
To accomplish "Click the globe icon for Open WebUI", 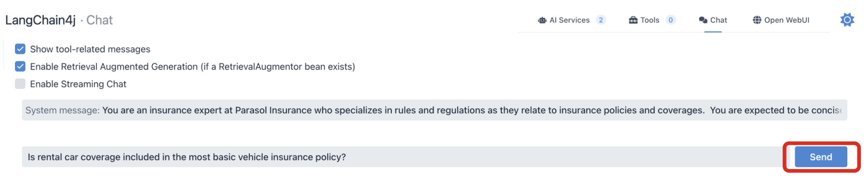I will (x=757, y=20).
